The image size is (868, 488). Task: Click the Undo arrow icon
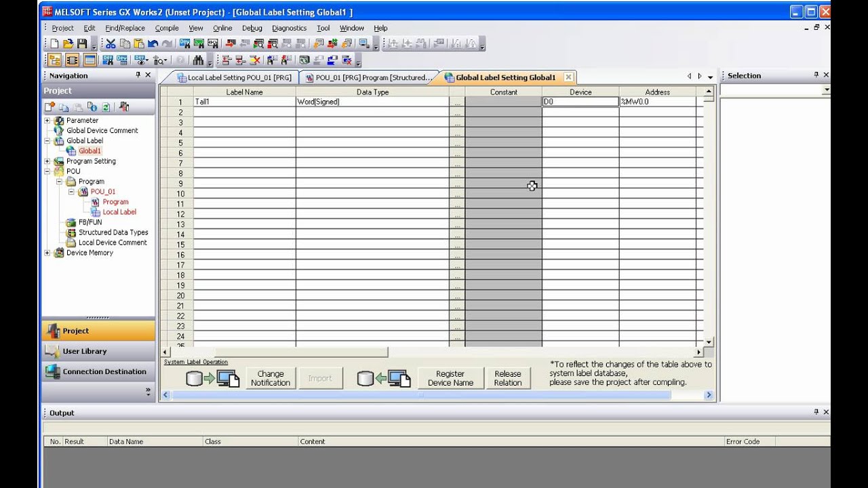coord(153,43)
